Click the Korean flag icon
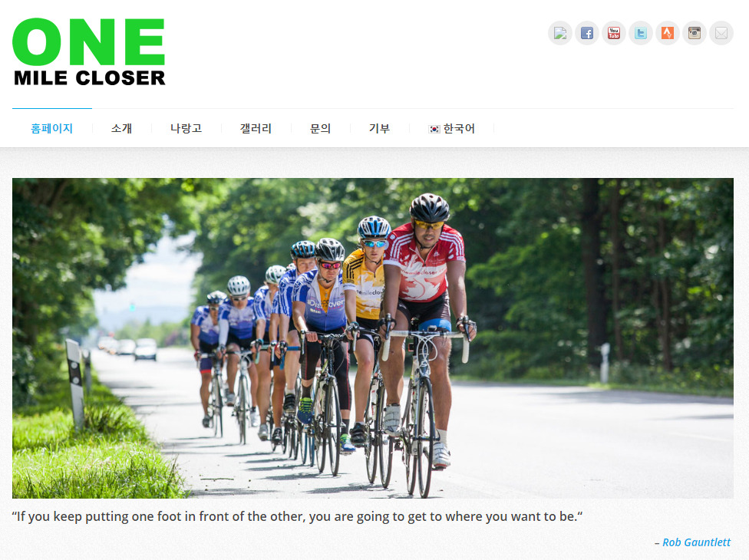The height and width of the screenshot is (560, 749). coord(434,129)
